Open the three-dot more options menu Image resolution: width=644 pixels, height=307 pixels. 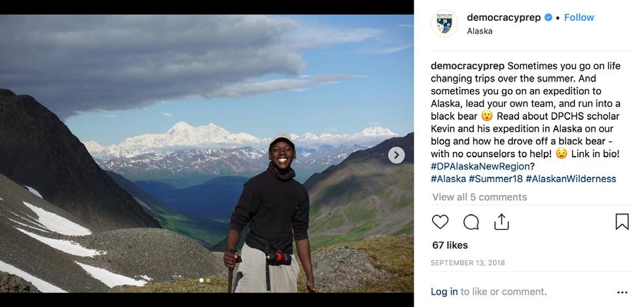pyautogui.click(x=622, y=292)
